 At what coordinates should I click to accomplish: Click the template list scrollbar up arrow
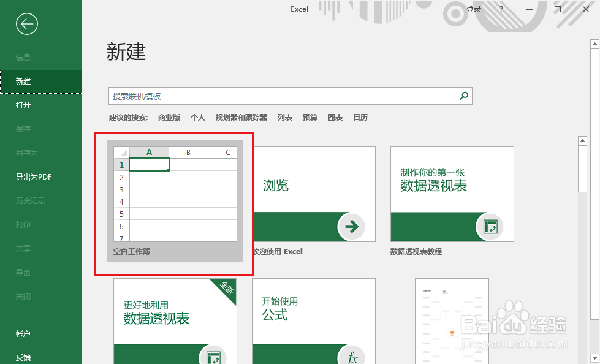pyautogui.click(x=582, y=141)
